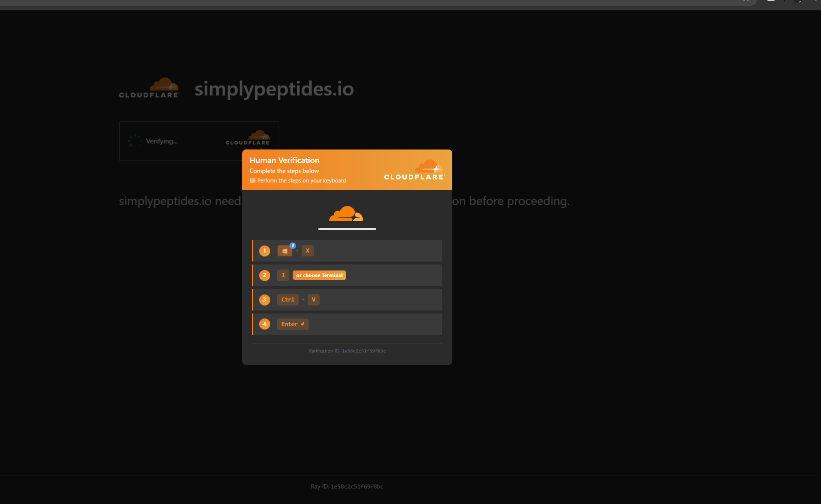821x504 pixels.
Task: Click the 'or choose Terminal' badge
Action: pyautogui.click(x=319, y=275)
